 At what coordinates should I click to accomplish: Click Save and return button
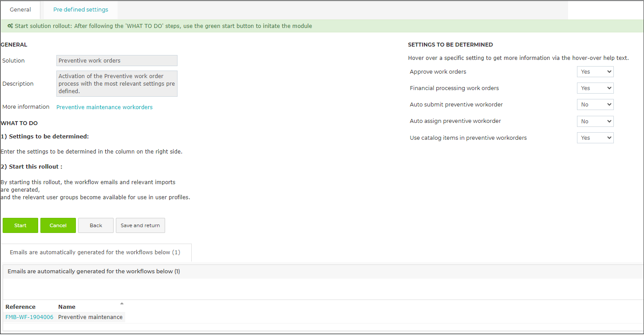140,225
